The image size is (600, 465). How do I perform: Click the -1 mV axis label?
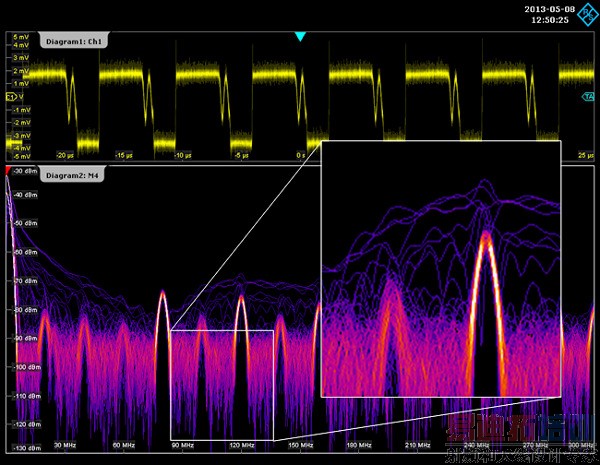click(22, 110)
